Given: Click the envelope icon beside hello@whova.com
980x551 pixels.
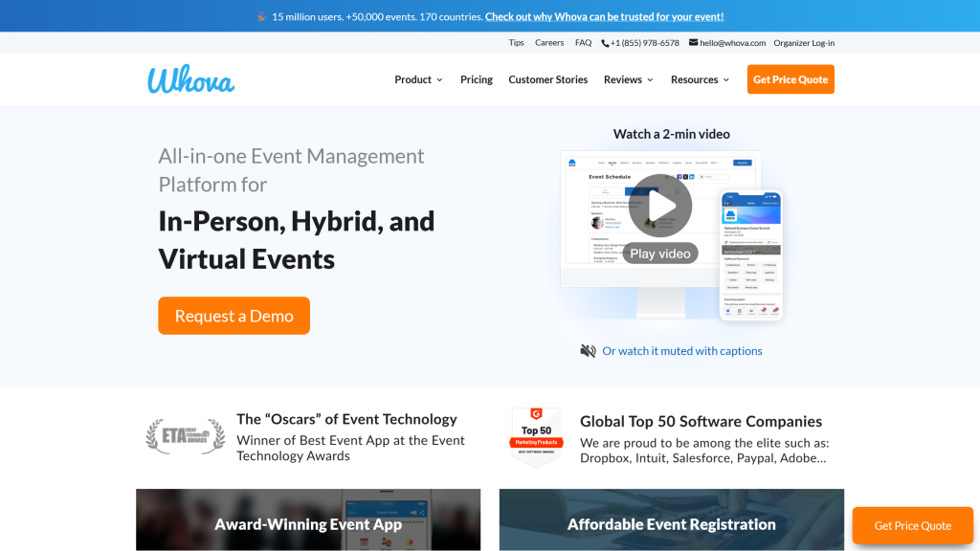Looking at the screenshot, I should click(x=693, y=42).
